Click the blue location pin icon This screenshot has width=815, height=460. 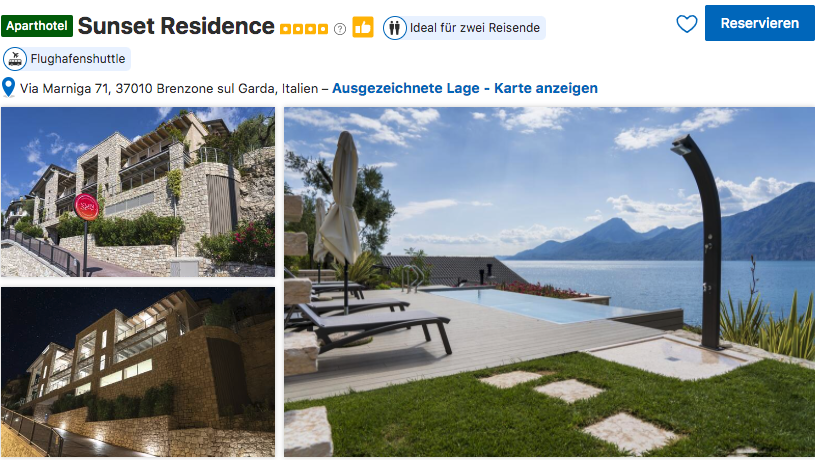tap(8, 87)
